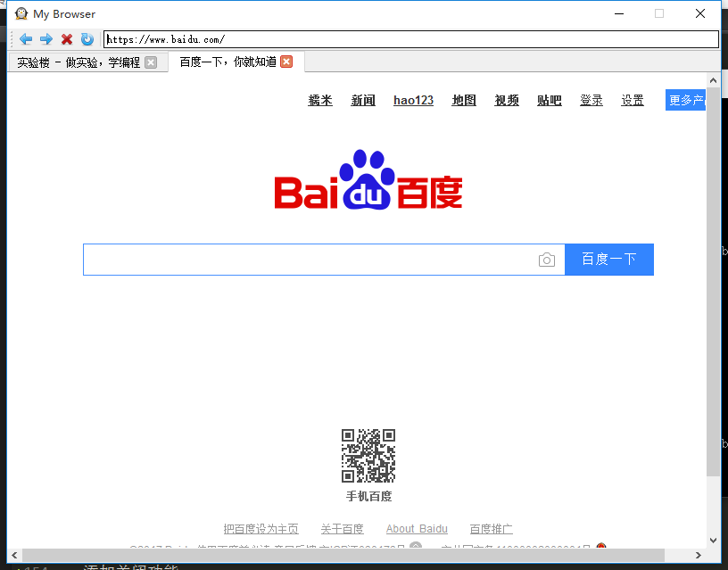This screenshot has width=728, height=570.
Task: Open the 贴吧 link
Action: [550, 100]
